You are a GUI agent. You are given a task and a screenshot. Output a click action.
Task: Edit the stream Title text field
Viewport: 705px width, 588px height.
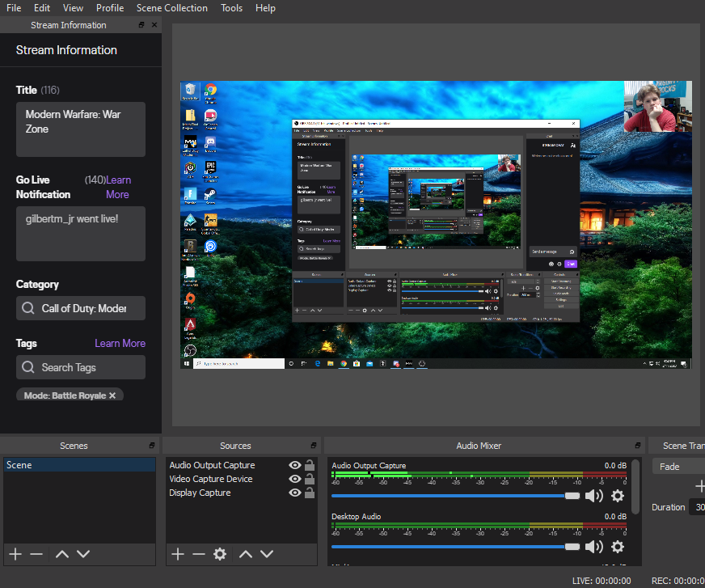click(81, 129)
